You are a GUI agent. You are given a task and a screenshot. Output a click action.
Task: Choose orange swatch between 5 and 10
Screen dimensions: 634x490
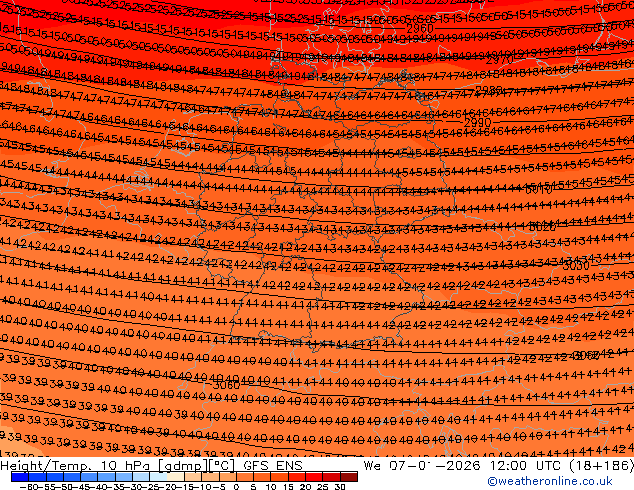pos(263,477)
